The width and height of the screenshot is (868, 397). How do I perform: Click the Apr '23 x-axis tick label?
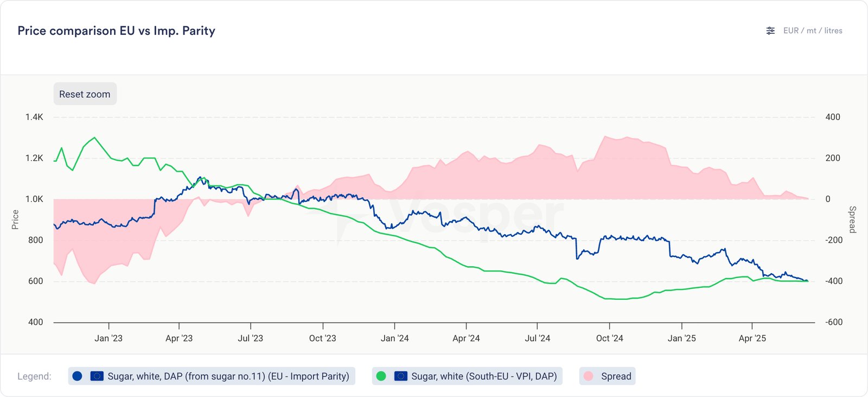click(179, 338)
